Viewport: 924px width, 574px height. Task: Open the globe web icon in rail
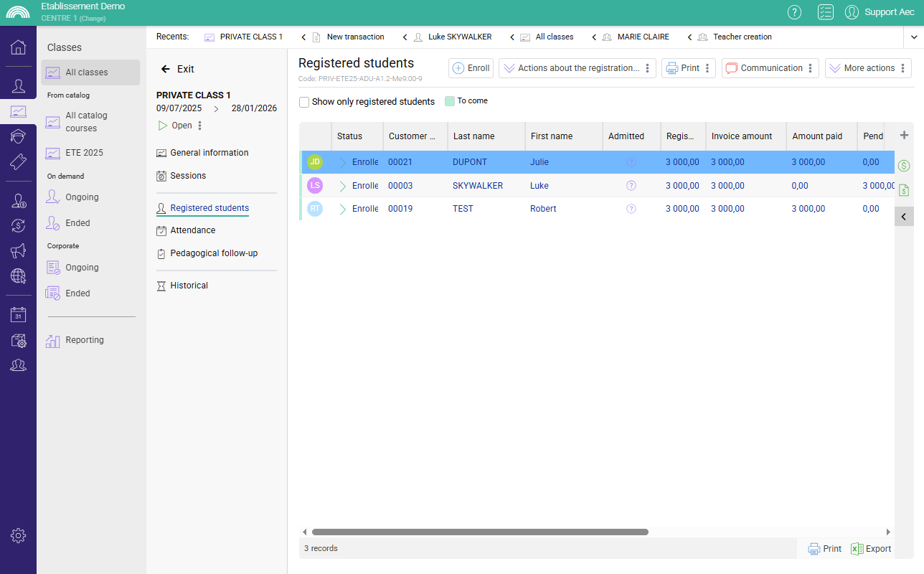[18, 276]
